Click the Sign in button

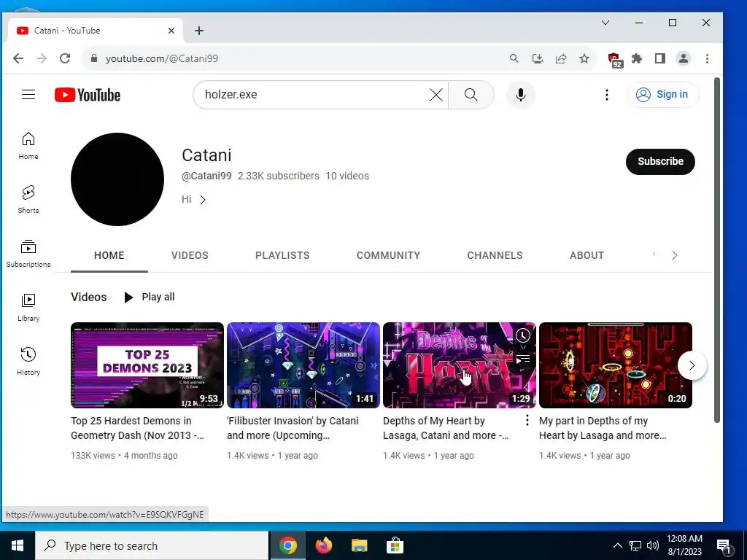663,95
